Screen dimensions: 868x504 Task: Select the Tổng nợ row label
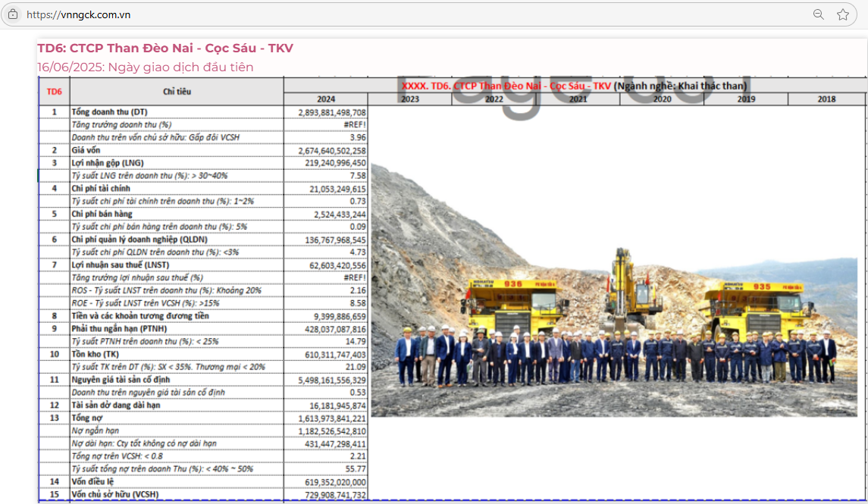click(87, 417)
